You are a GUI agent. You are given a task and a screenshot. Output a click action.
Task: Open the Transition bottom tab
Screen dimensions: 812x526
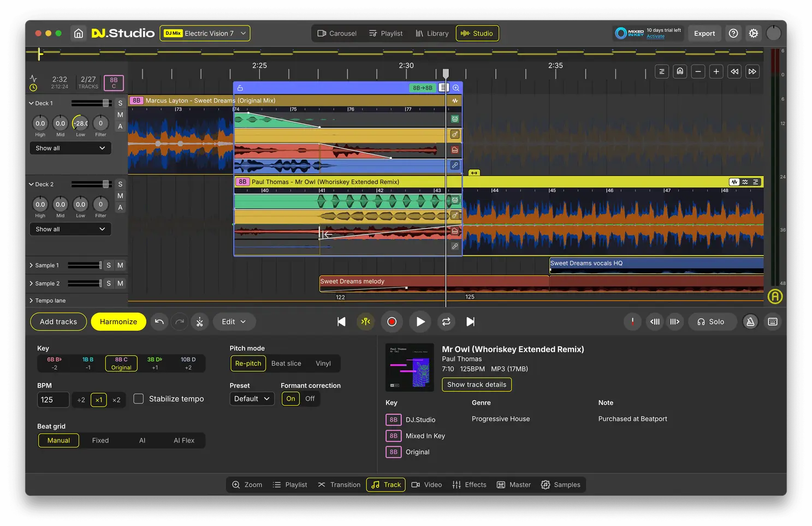(x=339, y=485)
